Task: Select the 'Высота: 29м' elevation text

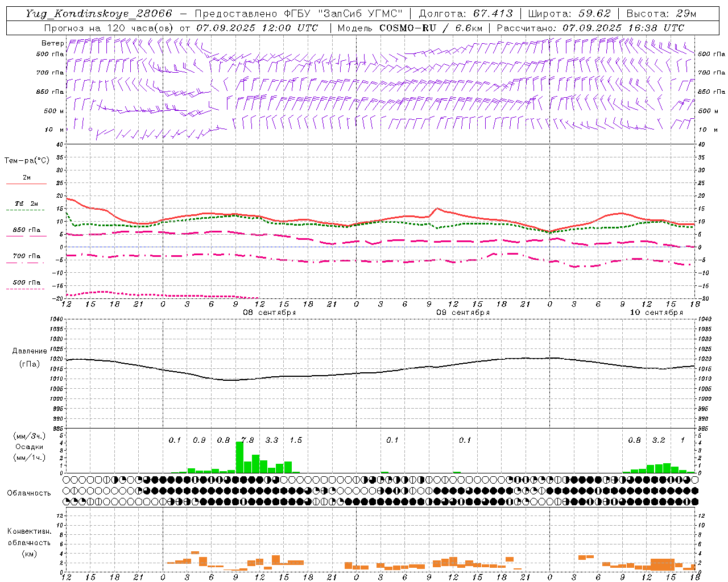Action: pyautogui.click(x=661, y=14)
